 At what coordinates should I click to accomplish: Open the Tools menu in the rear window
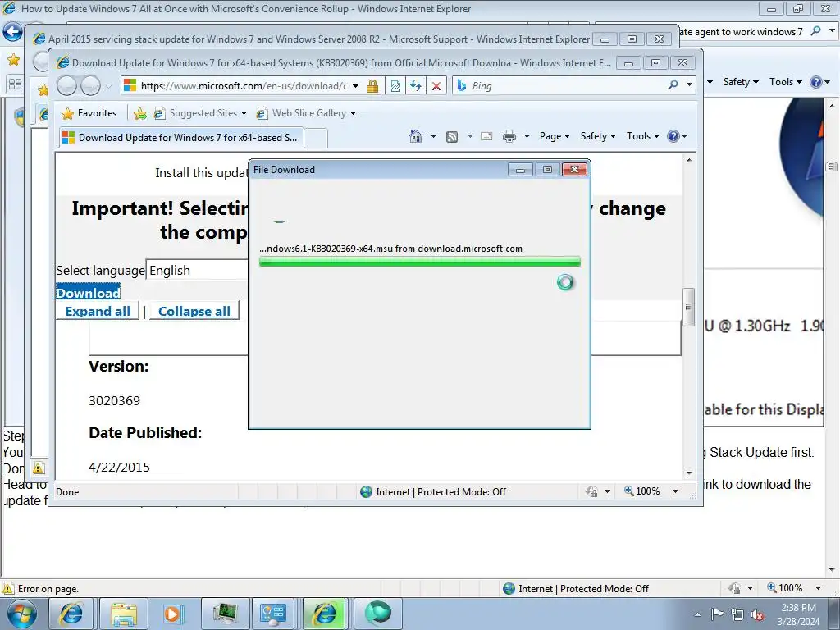(x=786, y=82)
